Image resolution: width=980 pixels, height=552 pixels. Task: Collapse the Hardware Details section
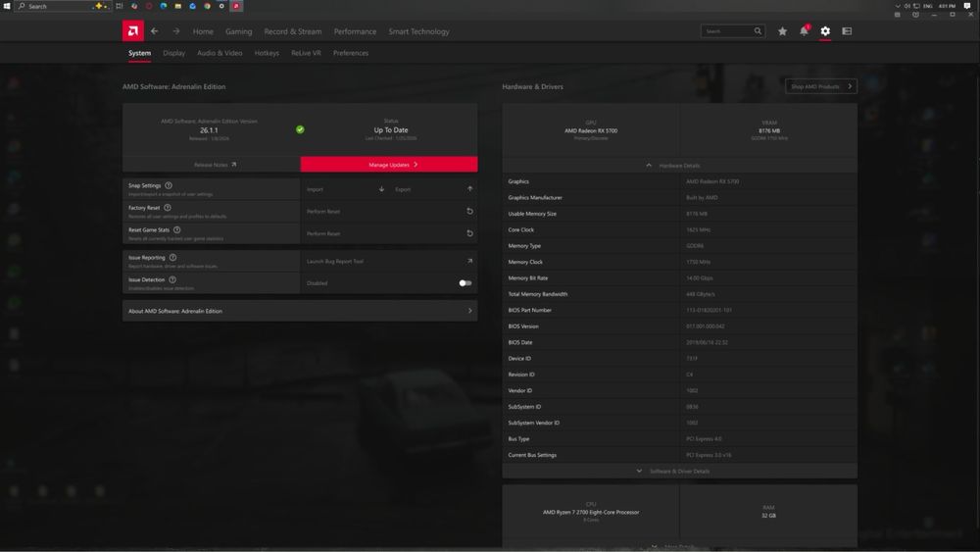point(680,166)
